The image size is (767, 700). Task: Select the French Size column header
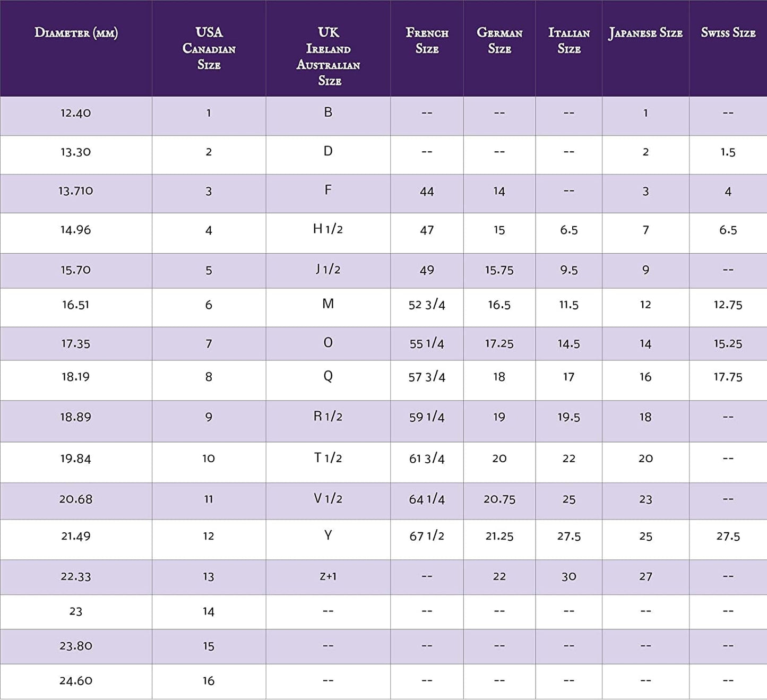point(427,40)
